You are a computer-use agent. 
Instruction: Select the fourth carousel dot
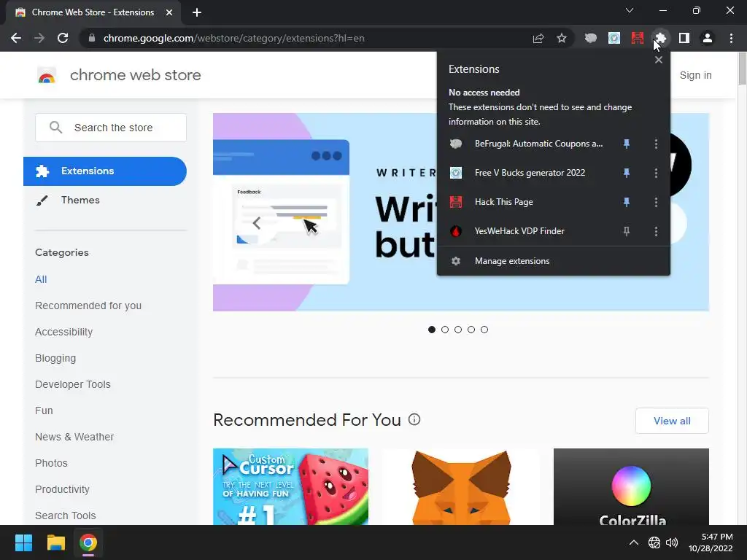[471, 330]
